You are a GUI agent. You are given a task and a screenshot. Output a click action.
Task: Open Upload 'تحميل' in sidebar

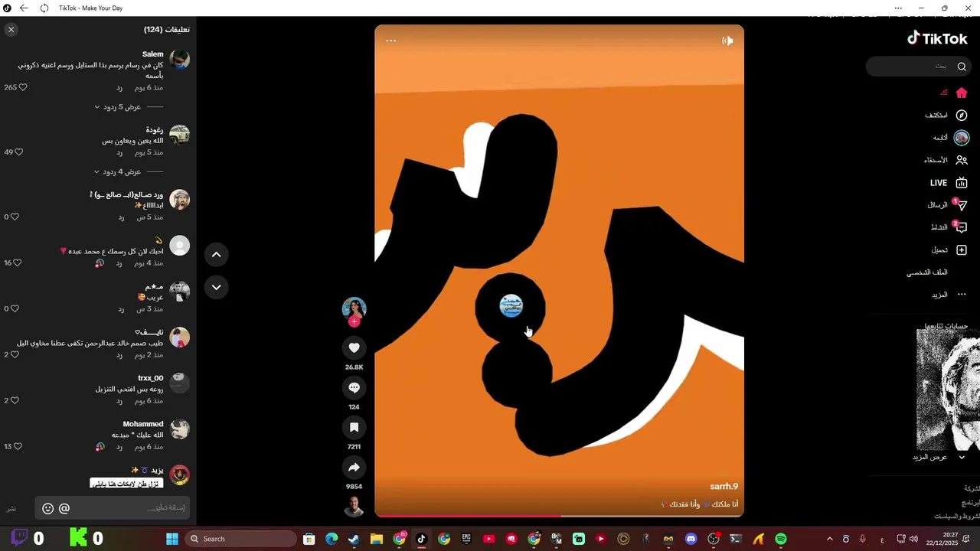pos(949,250)
